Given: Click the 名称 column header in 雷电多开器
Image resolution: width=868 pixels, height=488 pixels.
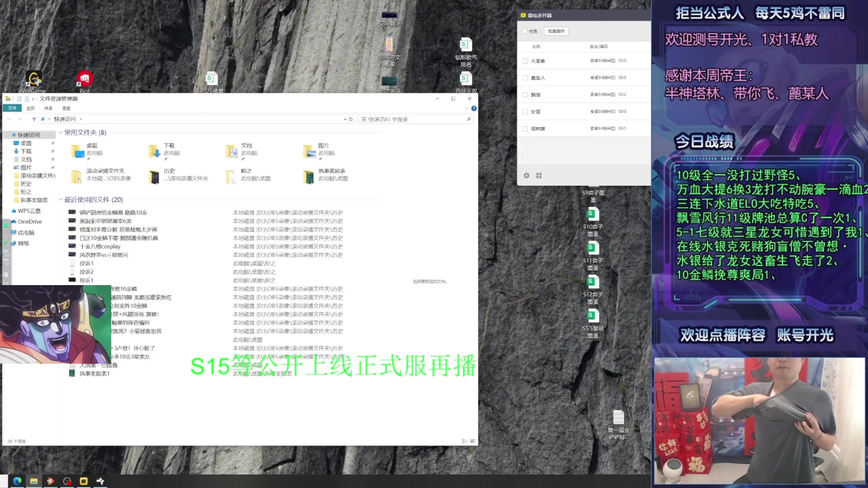Looking at the screenshot, I should coord(536,47).
